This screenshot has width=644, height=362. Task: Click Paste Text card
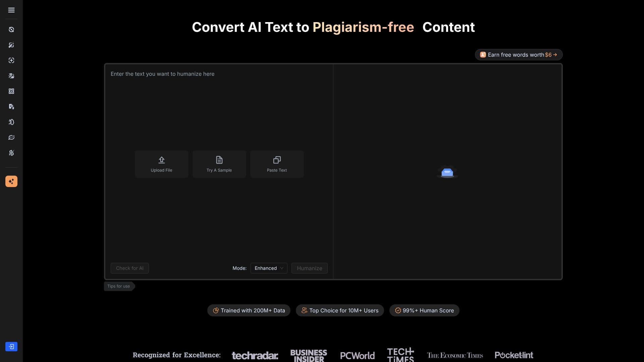point(277,164)
